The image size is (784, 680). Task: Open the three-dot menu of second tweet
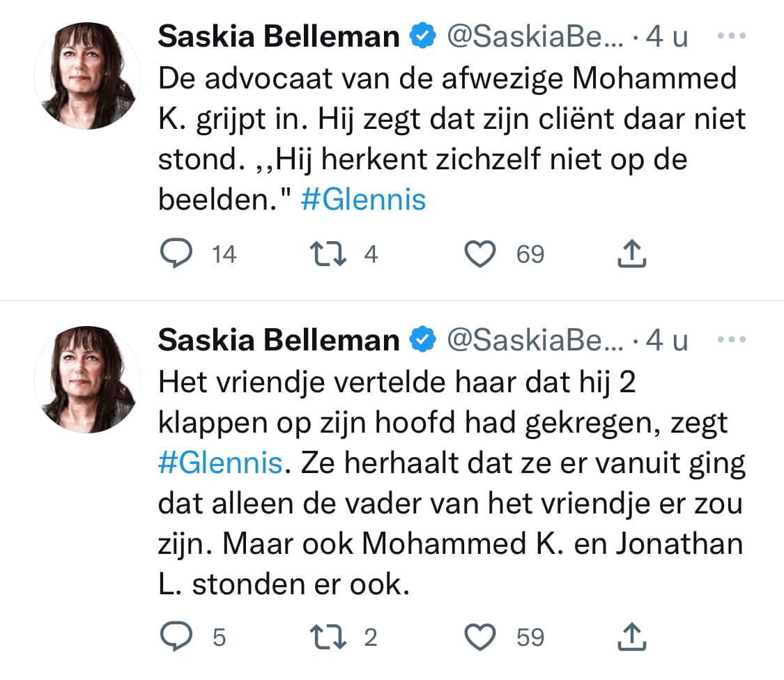tap(732, 339)
